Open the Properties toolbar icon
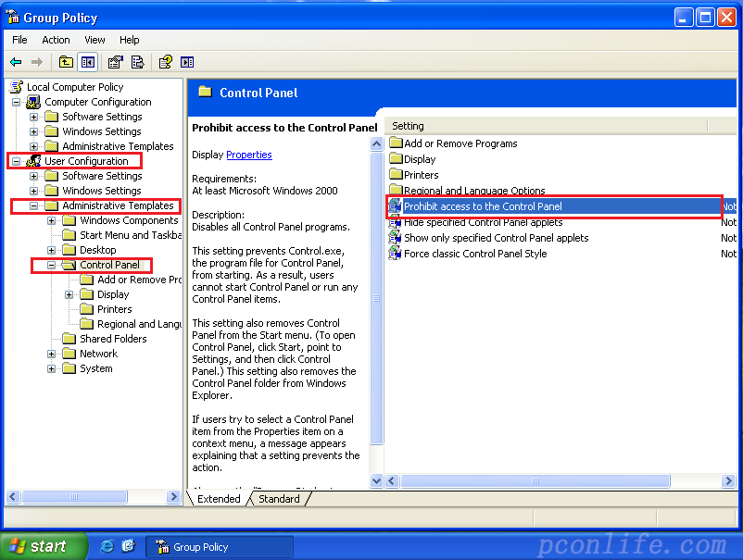 click(115, 62)
